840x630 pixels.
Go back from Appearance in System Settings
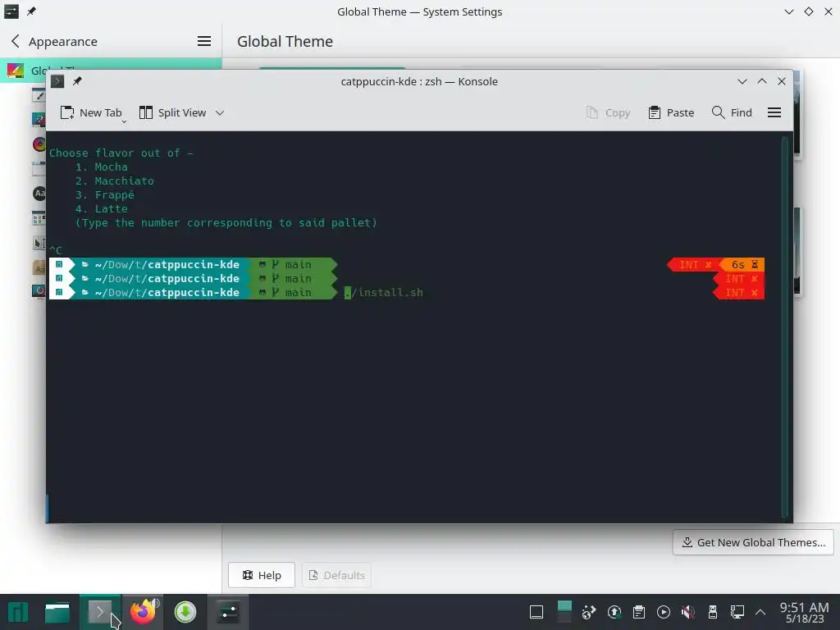pos(16,41)
